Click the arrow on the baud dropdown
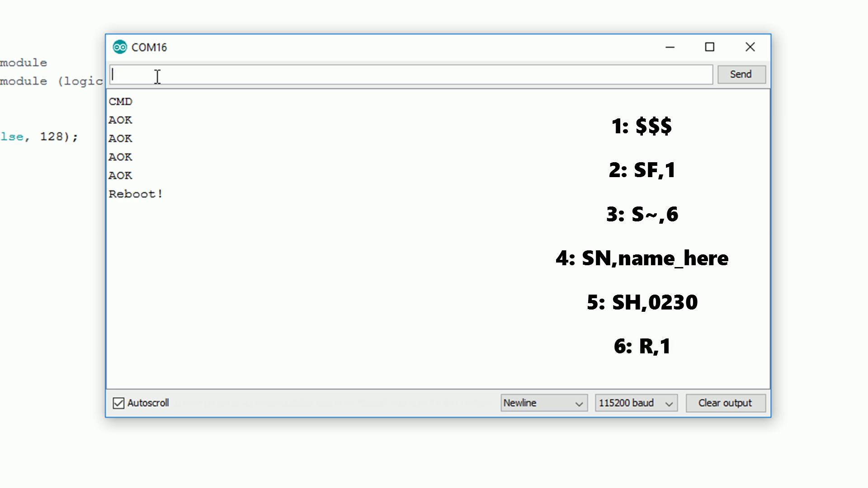 (669, 404)
